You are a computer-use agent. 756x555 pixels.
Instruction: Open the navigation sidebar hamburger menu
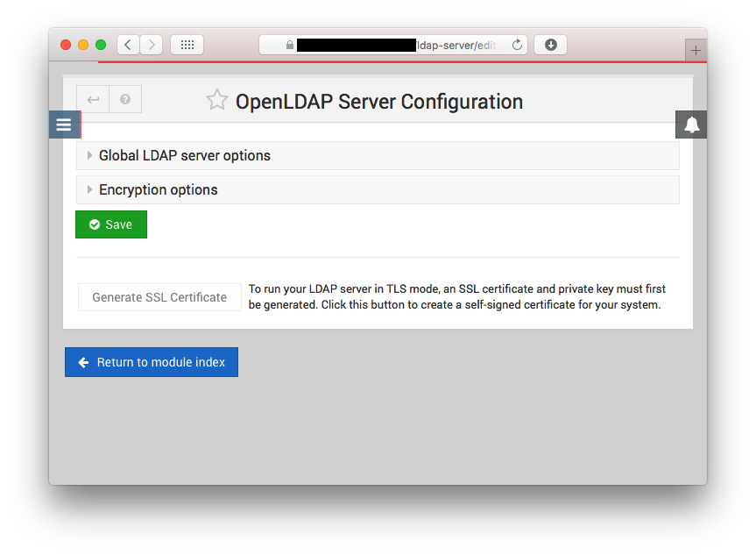coord(64,124)
